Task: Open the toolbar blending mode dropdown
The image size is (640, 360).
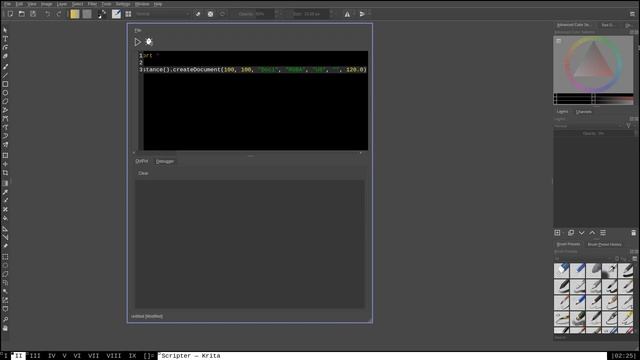Action: (163, 14)
